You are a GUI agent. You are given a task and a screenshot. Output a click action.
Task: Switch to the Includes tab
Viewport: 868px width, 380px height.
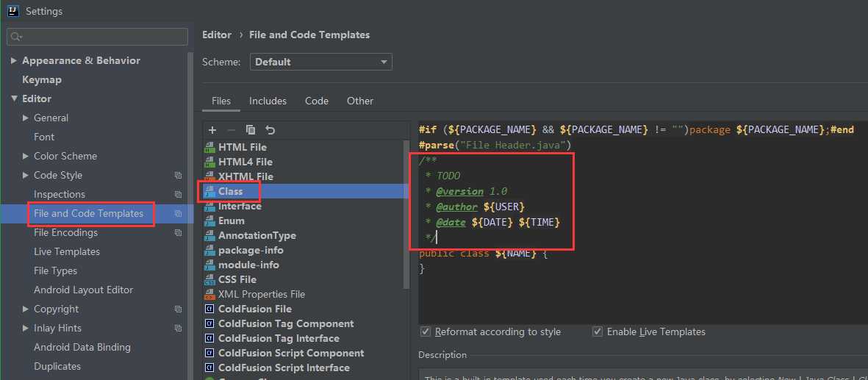click(x=268, y=101)
